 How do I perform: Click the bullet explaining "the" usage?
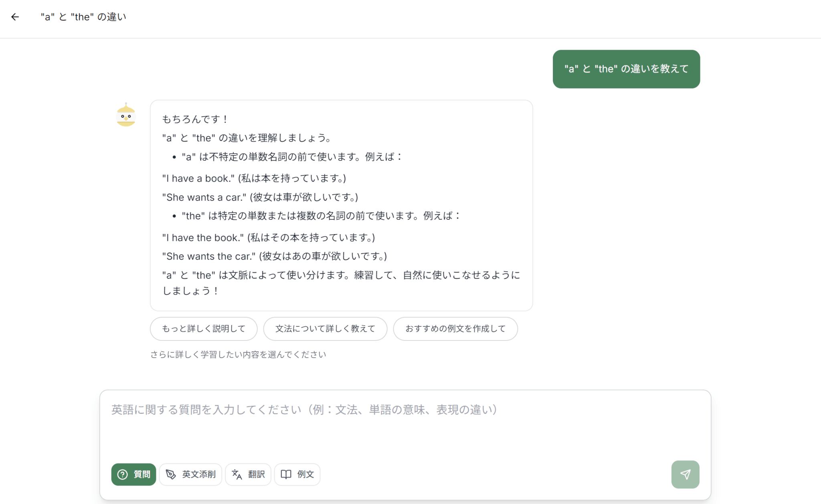321,216
